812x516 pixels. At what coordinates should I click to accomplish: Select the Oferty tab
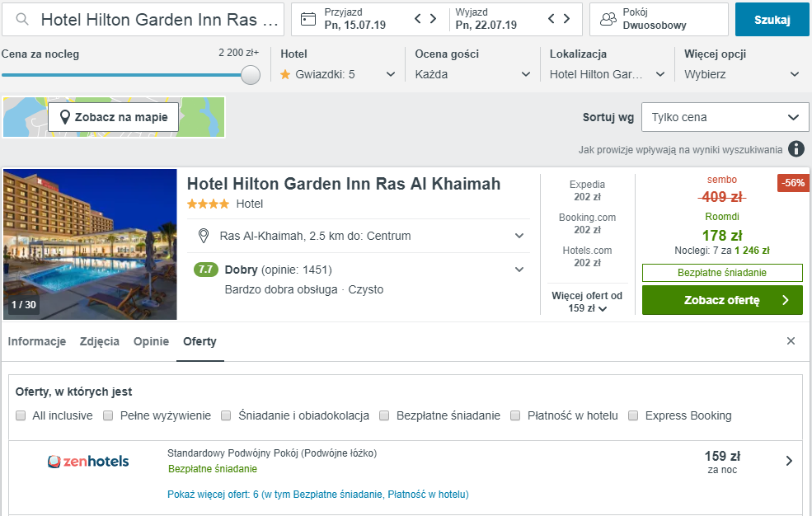coord(199,341)
